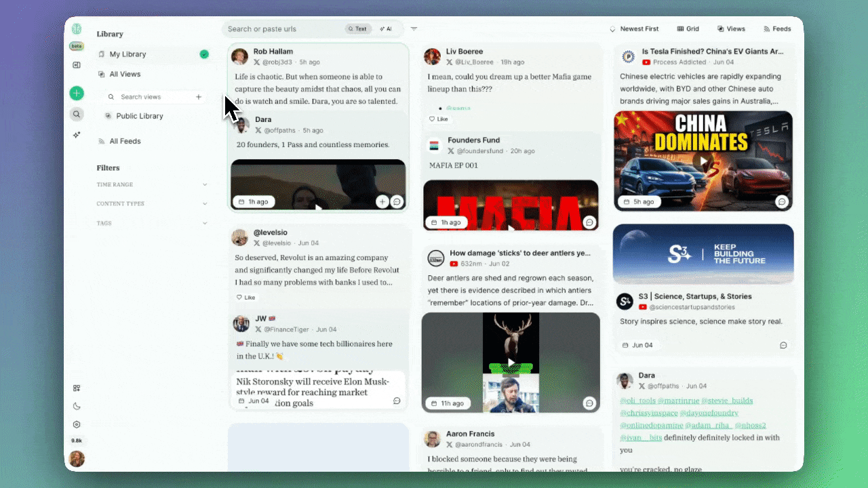Toggle the My Library green checkmark

[204, 54]
